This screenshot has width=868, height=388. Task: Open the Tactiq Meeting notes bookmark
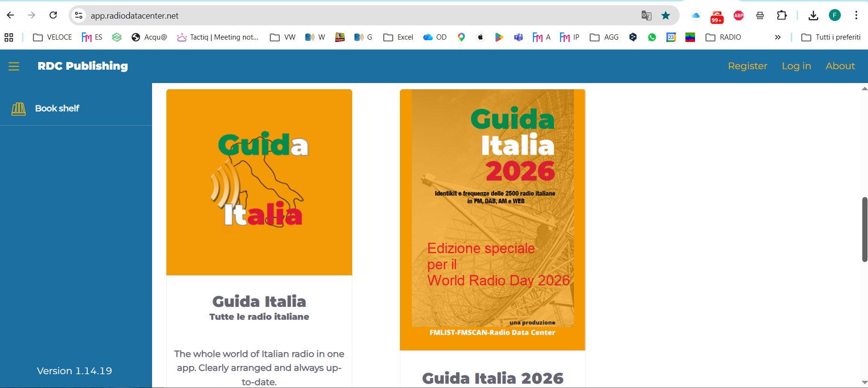click(218, 37)
